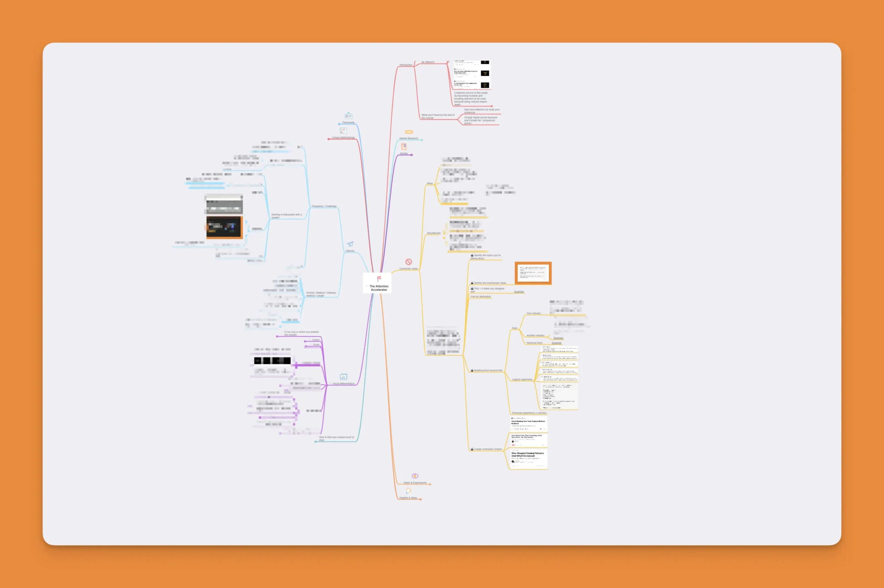The height and width of the screenshot is (588, 884).
Task: Select the Delivery branch label
Action: tap(350, 251)
